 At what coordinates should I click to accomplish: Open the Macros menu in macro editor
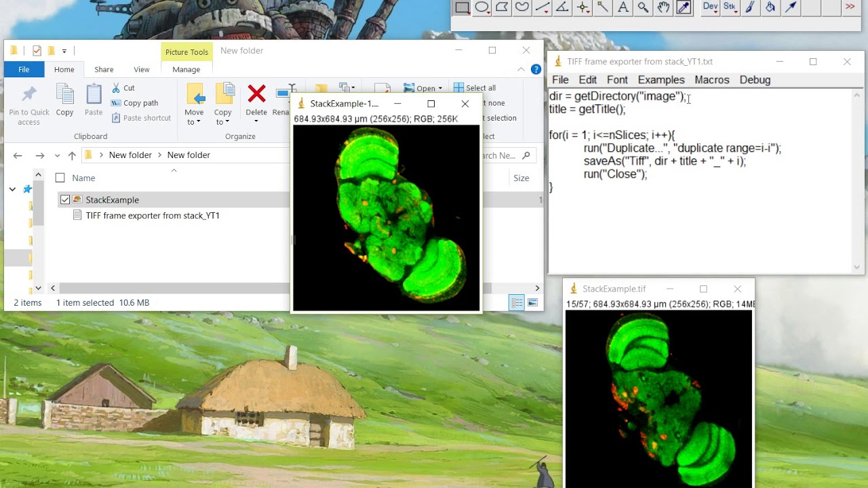[x=712, y=80]
